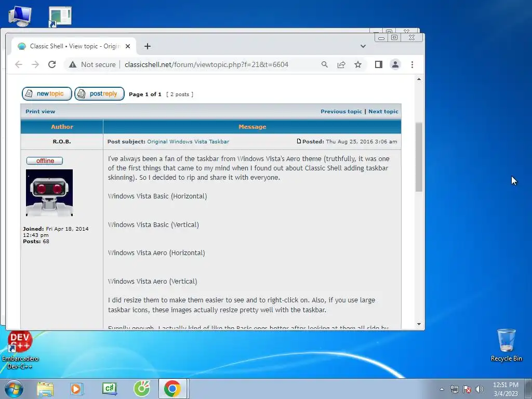
Task: Open the network tray icon
Action: pyautogui.click(x=454, y=389)
